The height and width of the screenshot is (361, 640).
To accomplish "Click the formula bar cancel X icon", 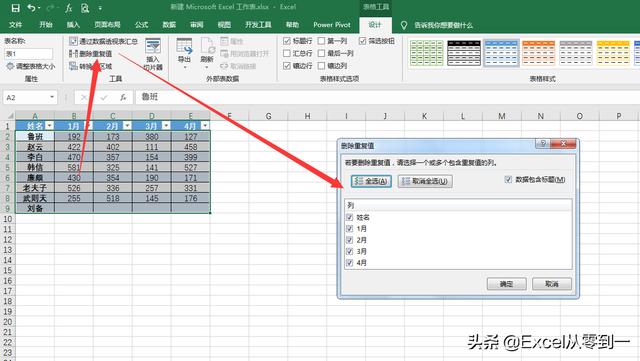I will click(84, 97).
